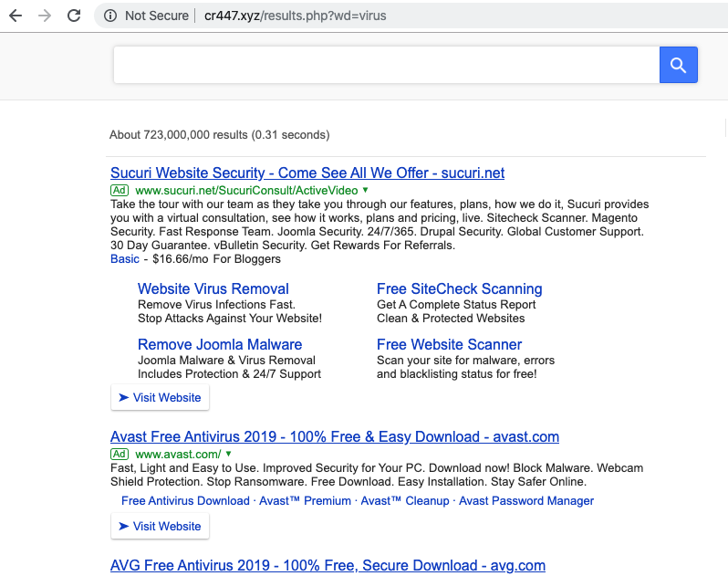Reload the page with the refresh icon
The image size is (728, 576).
[74, 16]
